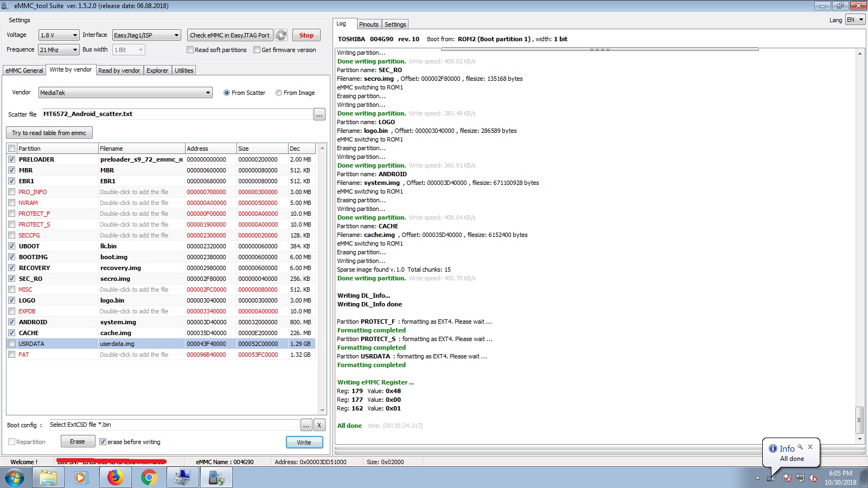Switch to the eMMC tool taskbar icon

216,478
